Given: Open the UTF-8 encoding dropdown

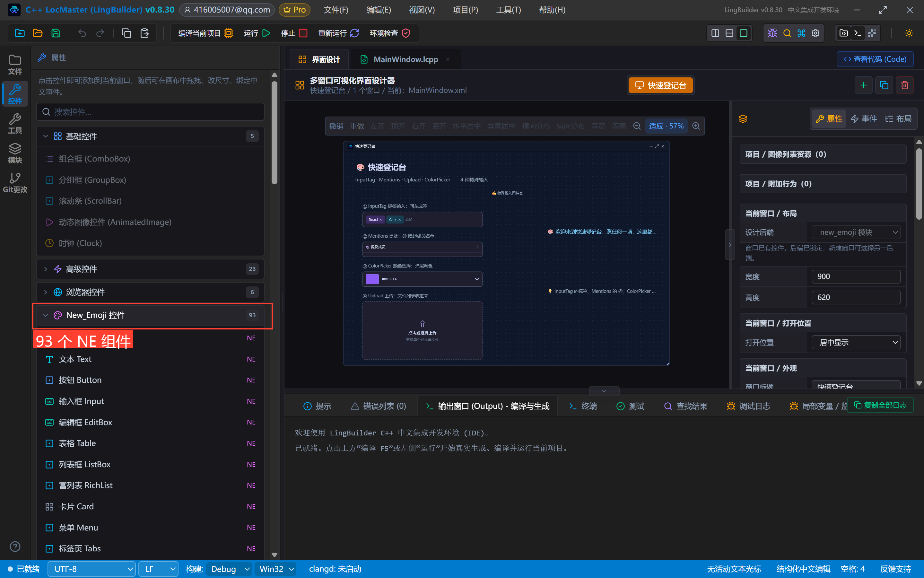Looking at the screenshot, I should click(x=91, y=569).
